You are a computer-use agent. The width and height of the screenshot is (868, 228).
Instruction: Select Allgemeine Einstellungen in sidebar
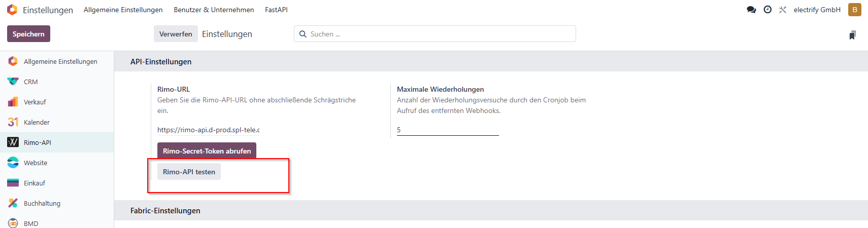60,61
